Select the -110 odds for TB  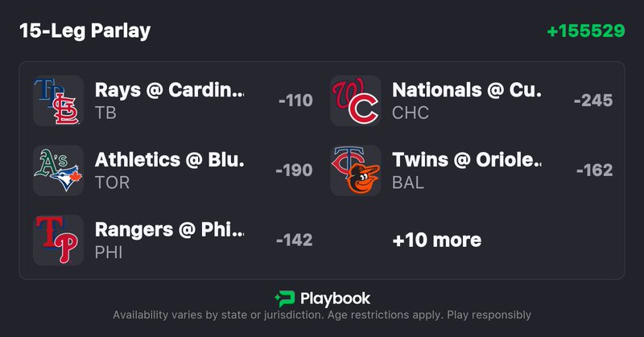point(295,101)
